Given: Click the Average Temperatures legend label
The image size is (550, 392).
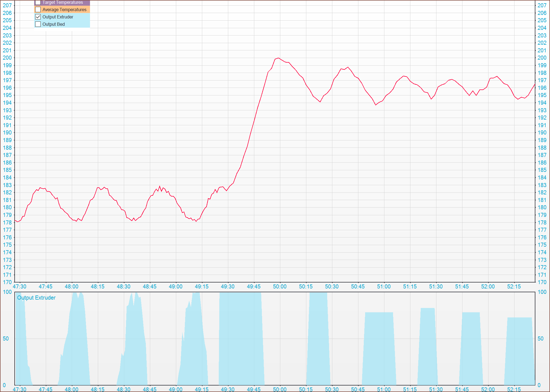Looking at the screenshot, I should coord(64,9).
